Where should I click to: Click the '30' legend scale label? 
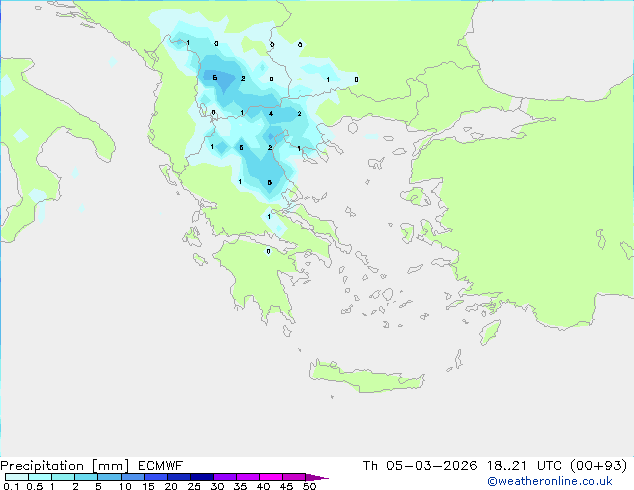[217, 486]
